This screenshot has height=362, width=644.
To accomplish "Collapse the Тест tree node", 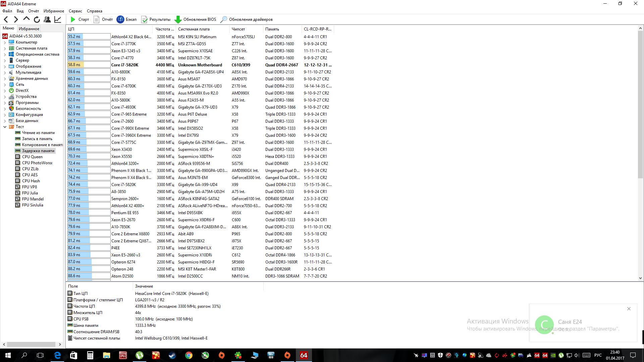I will point(5,127).
